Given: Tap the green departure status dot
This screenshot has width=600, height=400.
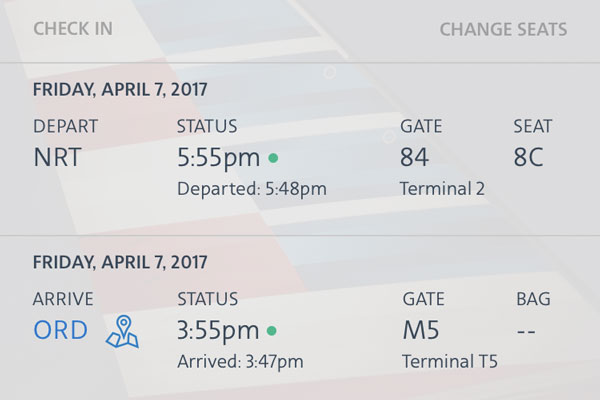Looking at the screenshot, I should pos(273,158).
